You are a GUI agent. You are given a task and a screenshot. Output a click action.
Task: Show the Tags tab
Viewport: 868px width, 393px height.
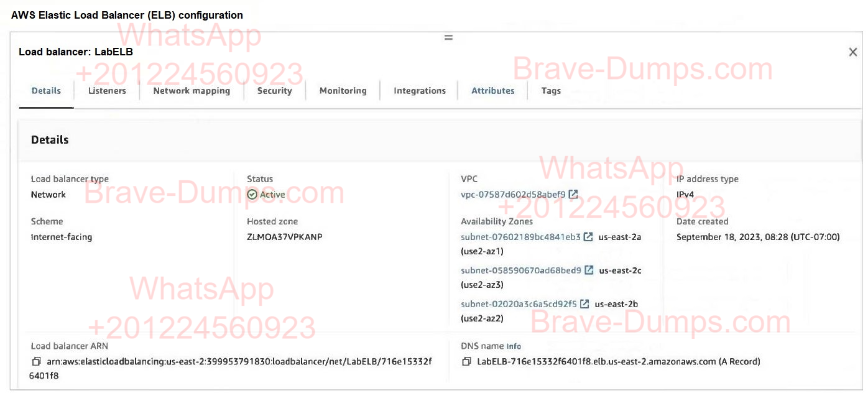[551, 91]
